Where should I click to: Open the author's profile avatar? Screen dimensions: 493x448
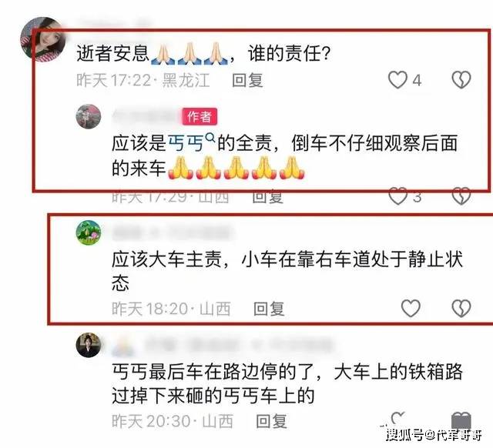click(x=89, y=116)
